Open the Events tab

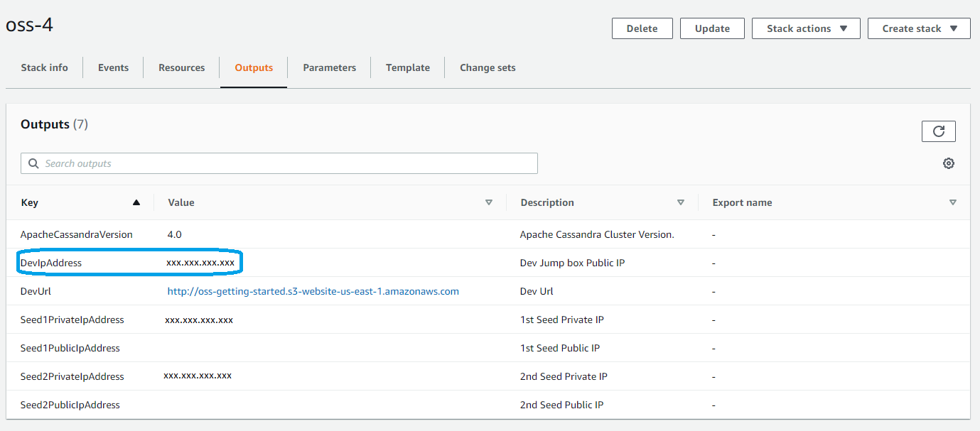pyautogui.click(x=113, y=67)
